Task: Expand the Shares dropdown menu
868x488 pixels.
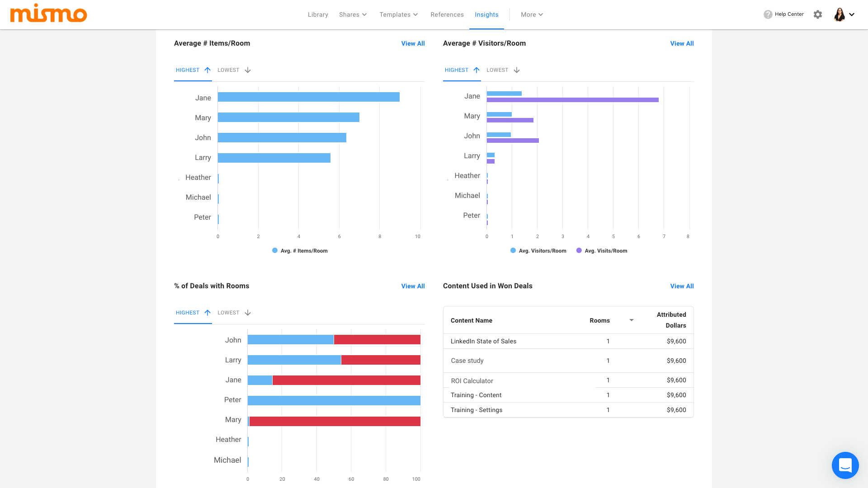Action: [353, 14]
